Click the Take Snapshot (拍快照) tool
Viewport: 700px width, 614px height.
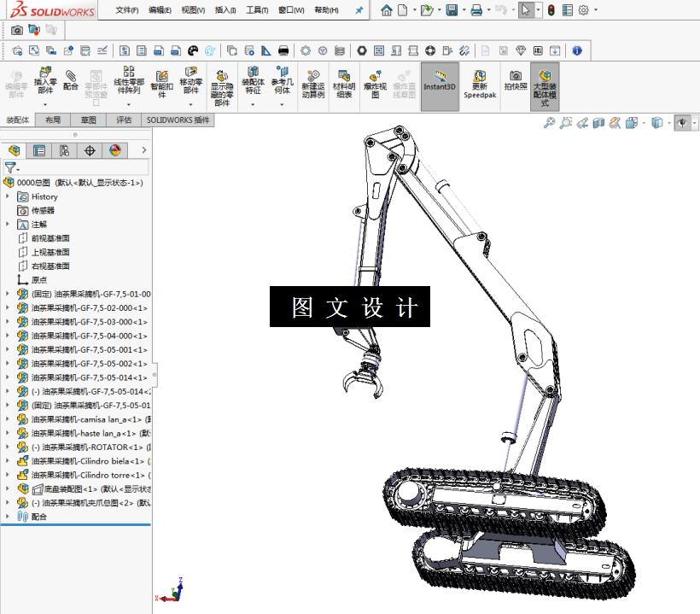516,81
